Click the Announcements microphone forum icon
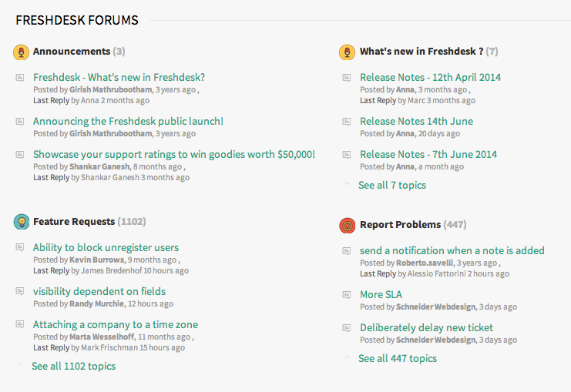The image size is (571, 392). click(21, 52)
